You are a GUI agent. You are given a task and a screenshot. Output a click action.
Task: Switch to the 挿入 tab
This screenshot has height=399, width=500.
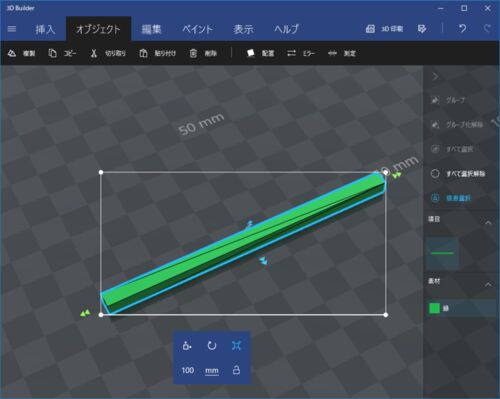coord(45,29)
